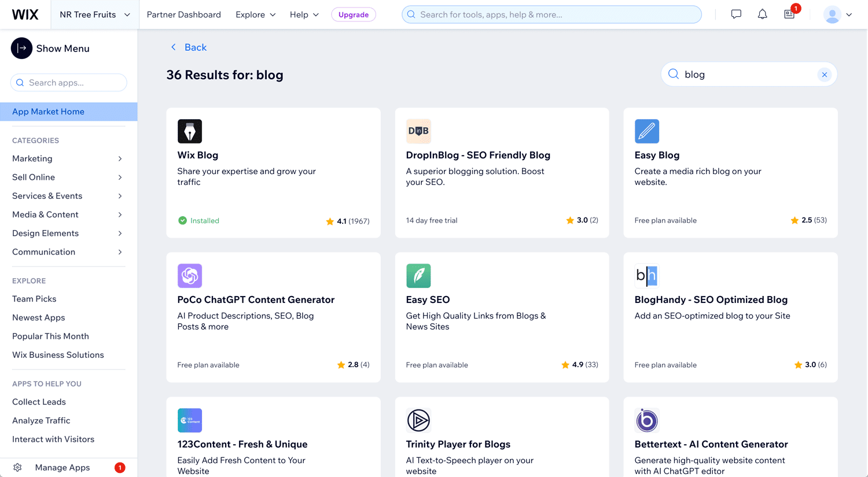Open the Help dropdown menu
Image resolution: width=868 pixels, height=477 pixels.
[x=304, y=14]
